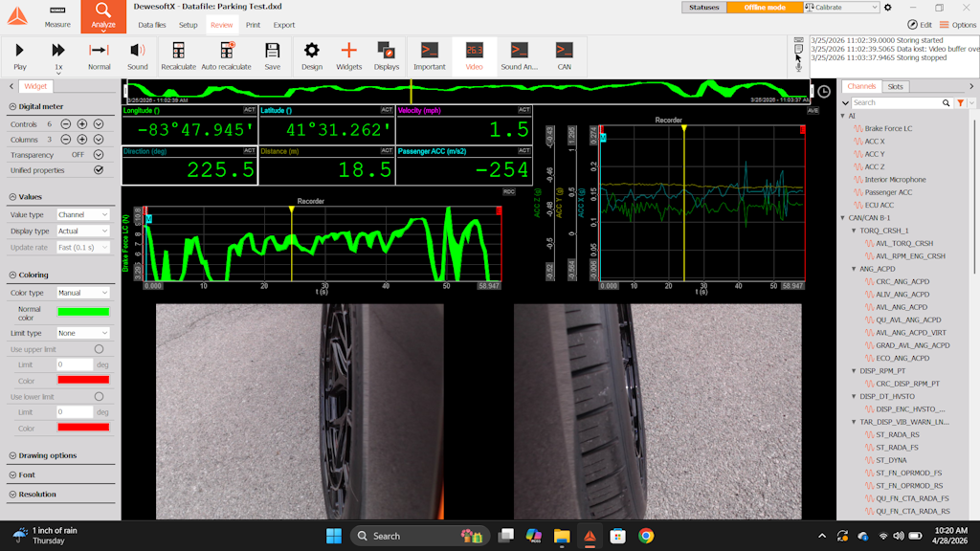Open the Limit type dropdown
The width and height of the screenshot is (980, 551).
point(82,333)
